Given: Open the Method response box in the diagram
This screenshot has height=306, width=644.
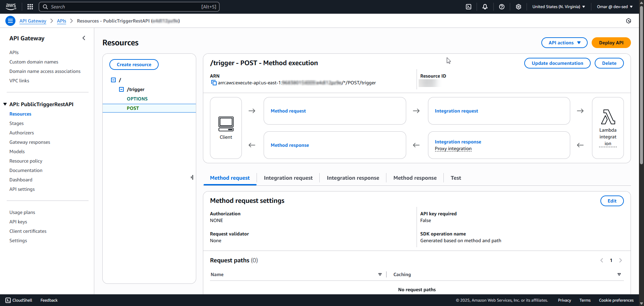Looking at the screenshot, I should pos(335,145).
